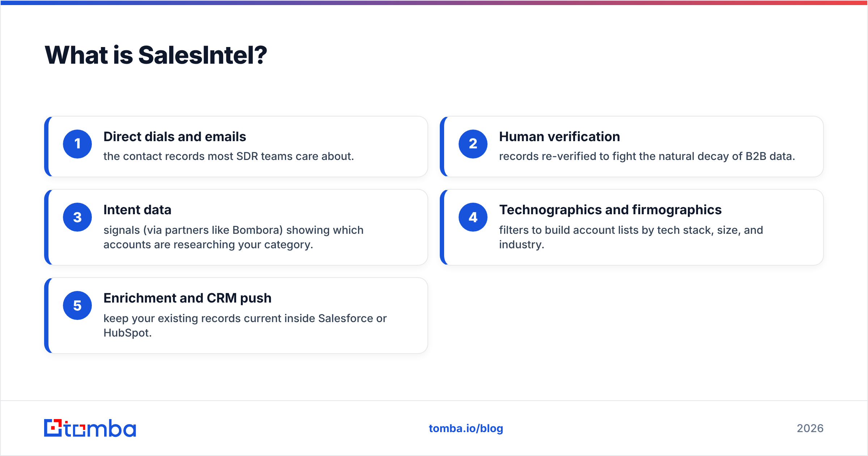The image size is (868, 456).
Task: Click the text about tech stack filters
Action: click(631, 237)
